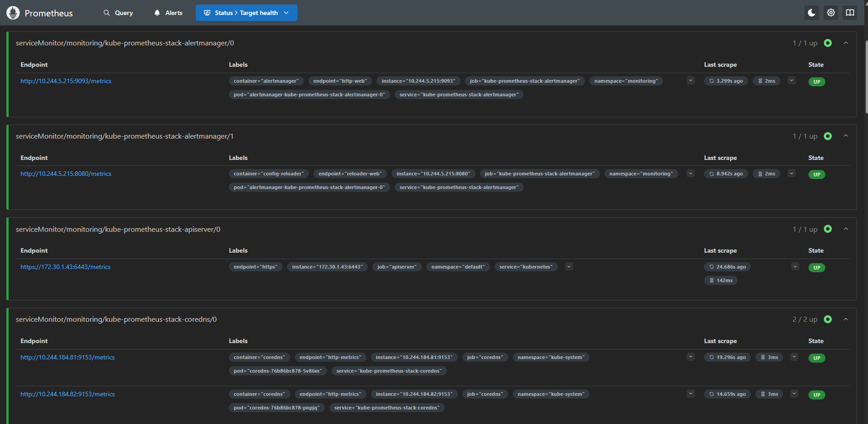Click the "2 / 2 up" count for coredns/0

click(x=805, y=319)
